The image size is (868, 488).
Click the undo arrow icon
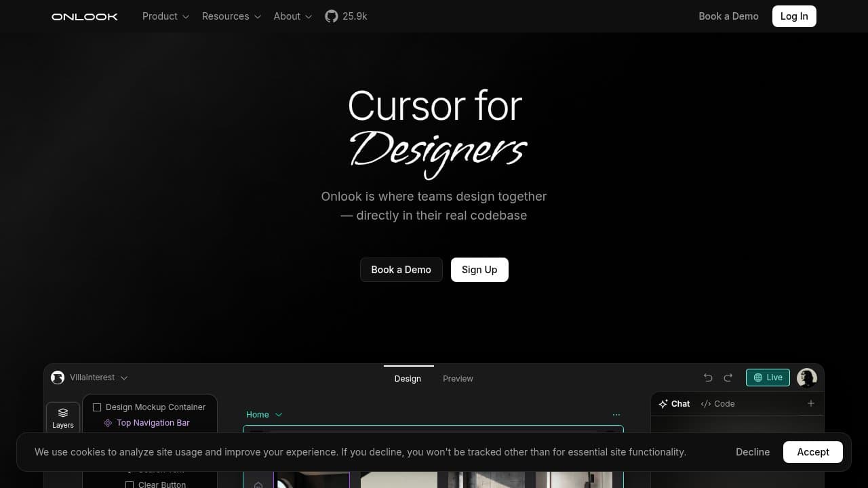tap(708, 378)
